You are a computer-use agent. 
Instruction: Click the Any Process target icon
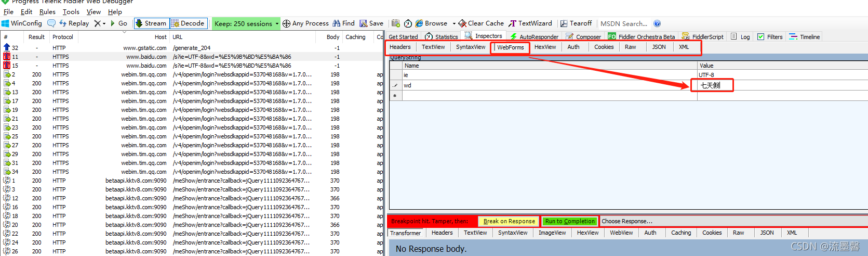[286, 23]
